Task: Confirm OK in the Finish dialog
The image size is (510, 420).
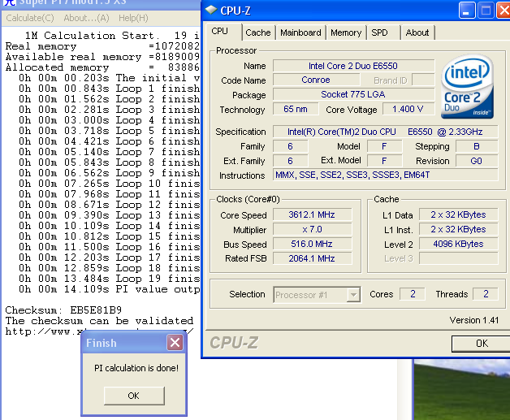Action: (x=134, y=396)
